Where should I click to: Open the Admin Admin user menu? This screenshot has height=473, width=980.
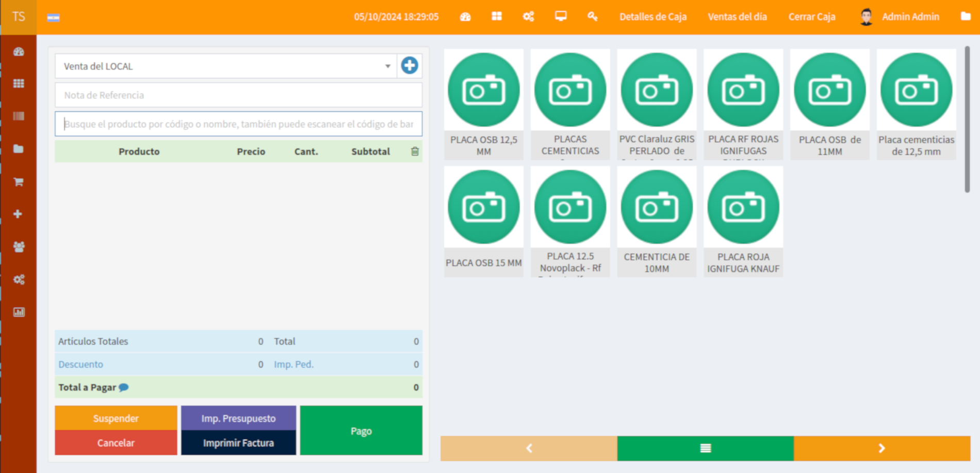(x=900, y=17)
